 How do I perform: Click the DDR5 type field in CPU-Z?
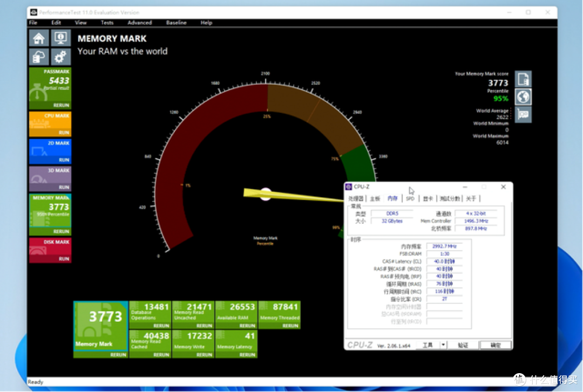pyautogui.click(x=392, y=214)
